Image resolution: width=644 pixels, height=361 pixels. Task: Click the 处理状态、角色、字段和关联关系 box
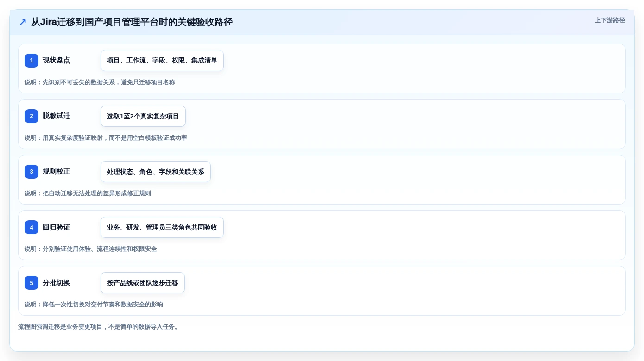pos(156,172)
